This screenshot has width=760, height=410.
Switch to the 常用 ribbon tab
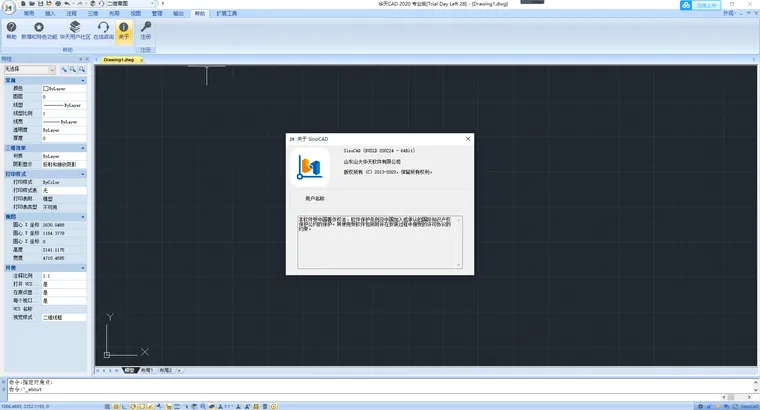click(x=29, y=14)
